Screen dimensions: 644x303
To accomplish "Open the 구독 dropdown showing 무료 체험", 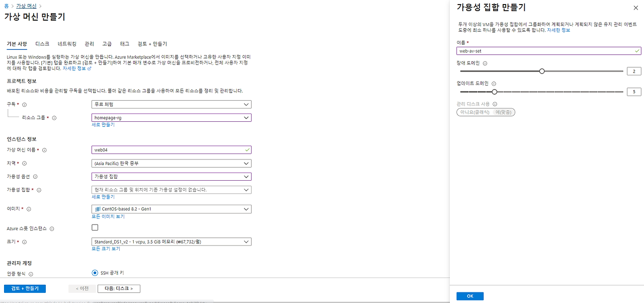I will click(172, 104).
